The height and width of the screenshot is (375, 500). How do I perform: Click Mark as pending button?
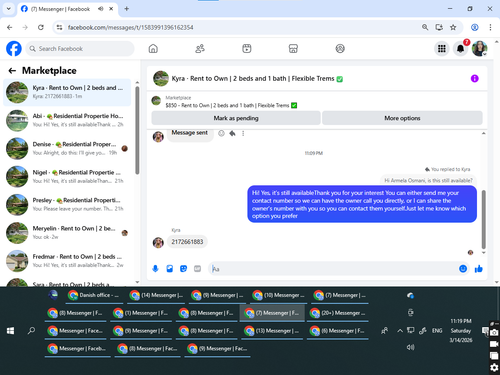pos(236,118)
